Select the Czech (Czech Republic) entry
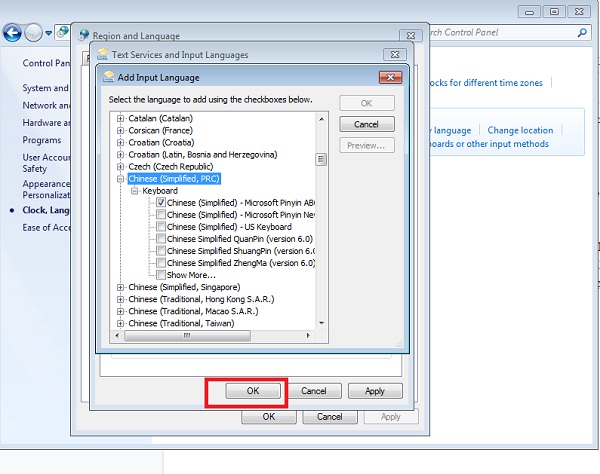600x474 pixels. coord(171,167)
